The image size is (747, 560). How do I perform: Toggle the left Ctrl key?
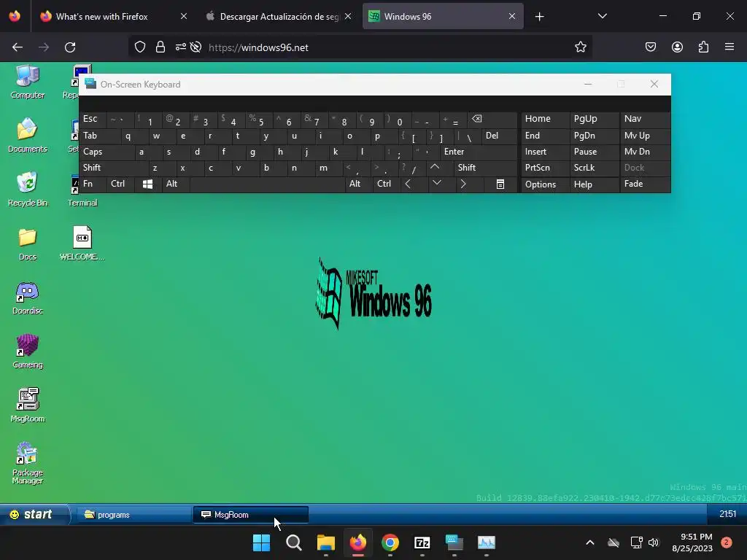coord(120,184)
